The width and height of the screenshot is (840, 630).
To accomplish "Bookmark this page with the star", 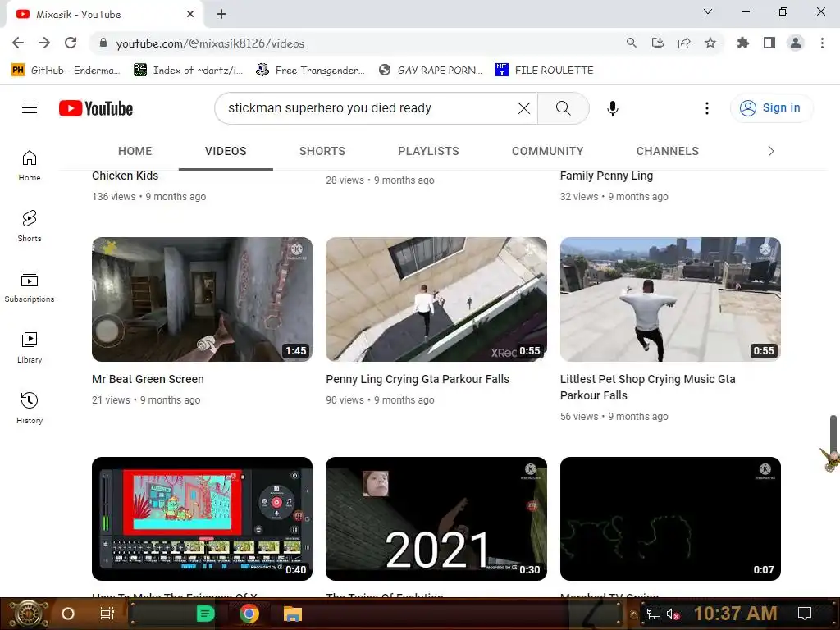I will (710, 43).
